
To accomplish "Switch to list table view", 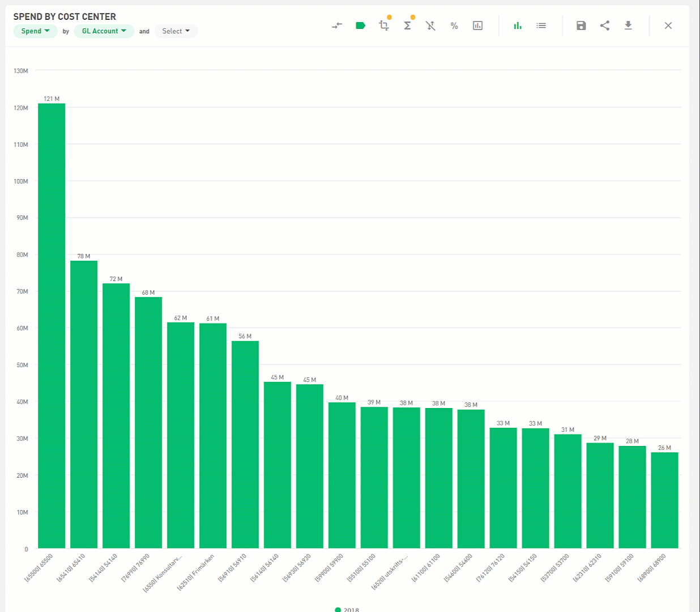I will tap(541, 25).
